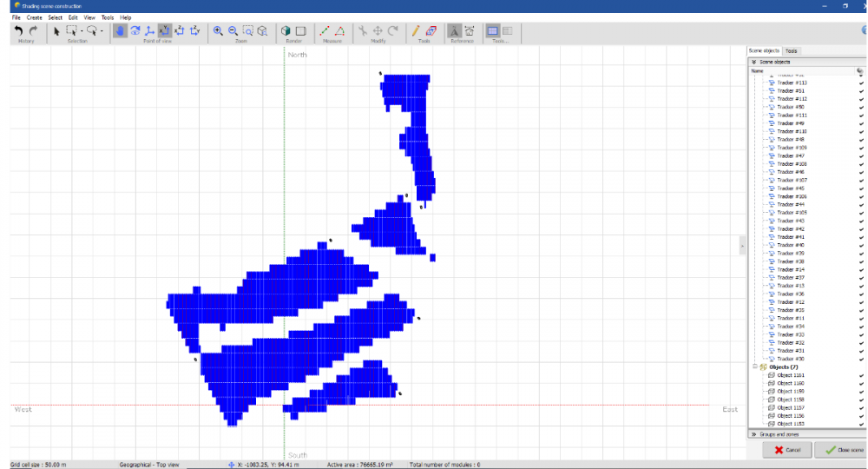This screenshot has height=469, width=868.
Task: Choose the solid cube render icon
Action: (x=286, y=30)
